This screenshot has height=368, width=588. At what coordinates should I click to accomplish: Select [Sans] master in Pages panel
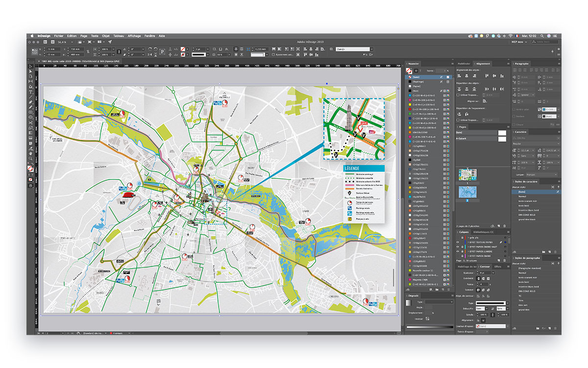pyautogui.click(x=481, y=132)
